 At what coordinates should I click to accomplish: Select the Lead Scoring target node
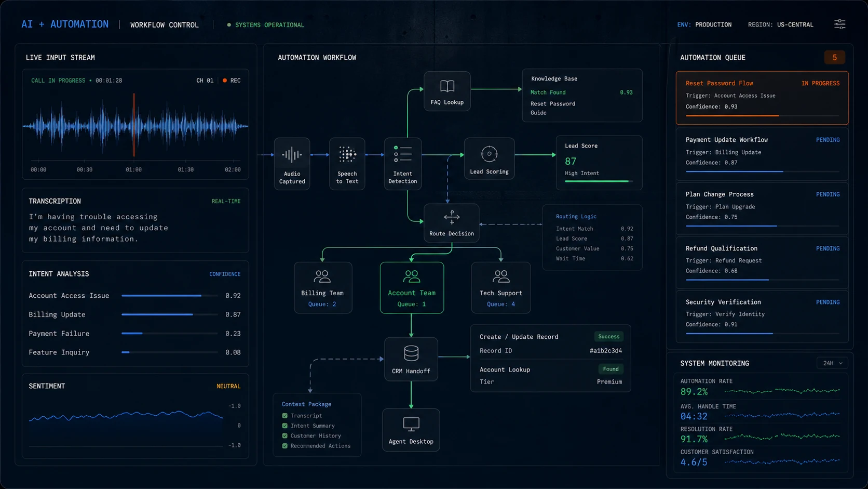click(489, 158)
